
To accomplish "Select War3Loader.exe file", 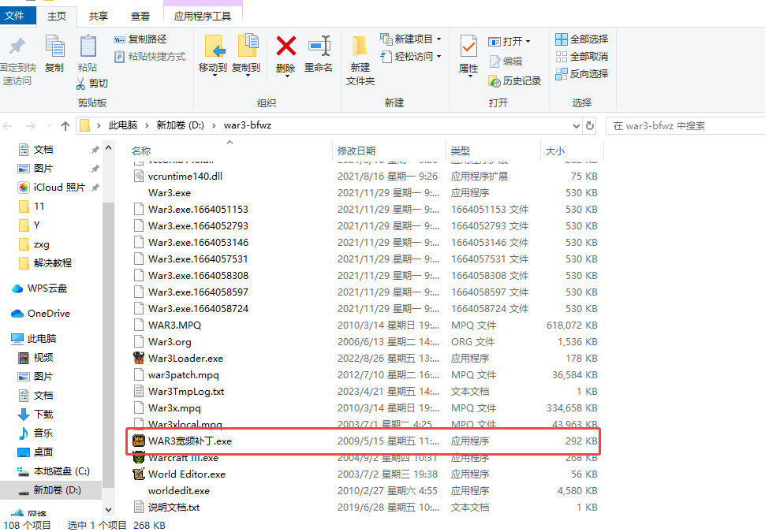I will pos(185,359).
